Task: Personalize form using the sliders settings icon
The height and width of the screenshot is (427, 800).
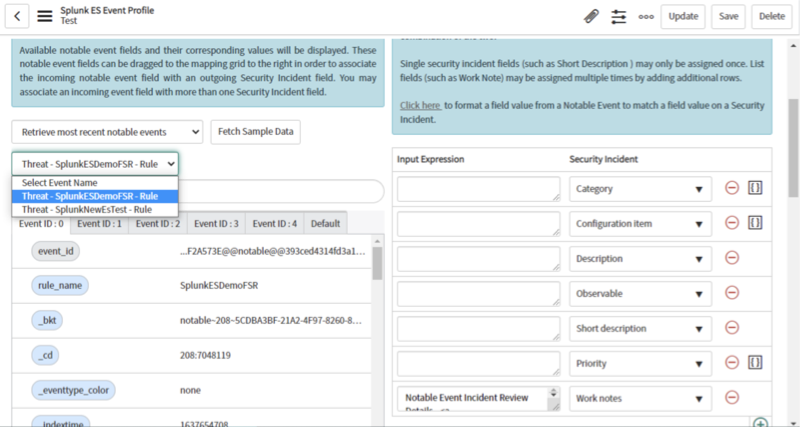Action: [x=618, y=16]
